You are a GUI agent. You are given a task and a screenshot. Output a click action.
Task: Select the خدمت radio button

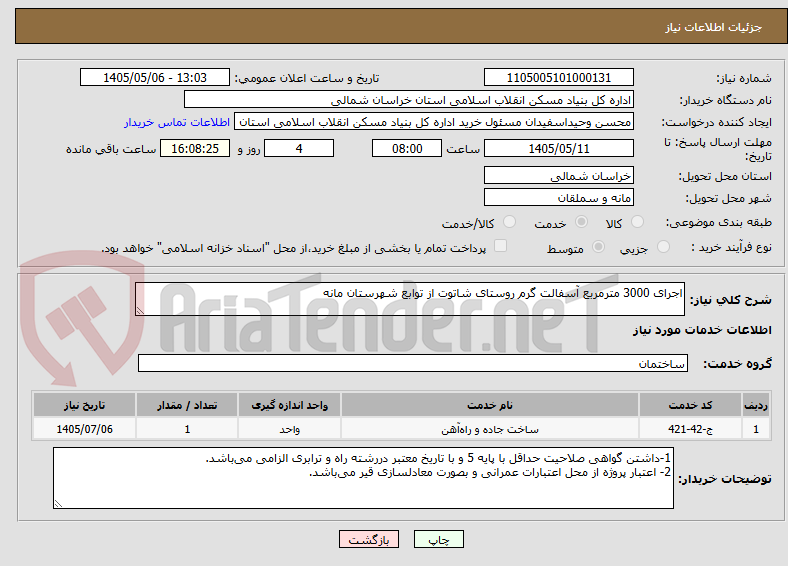(581, 222)
